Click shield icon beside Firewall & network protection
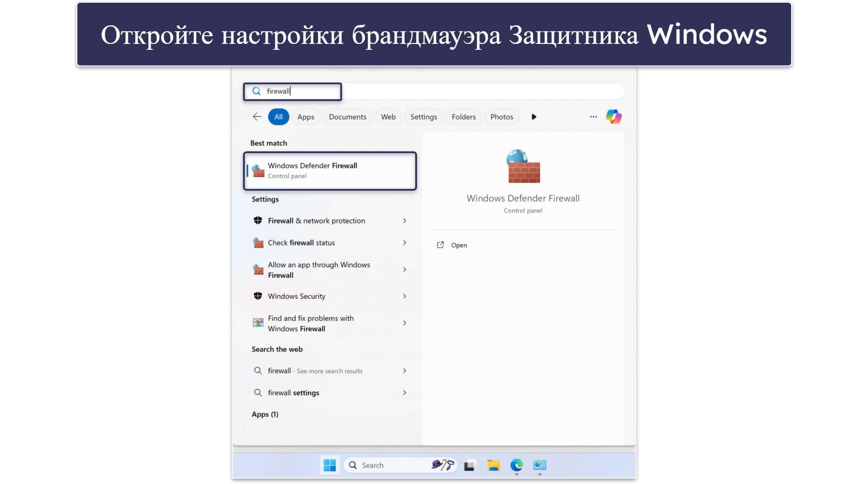 pos(258,220)
